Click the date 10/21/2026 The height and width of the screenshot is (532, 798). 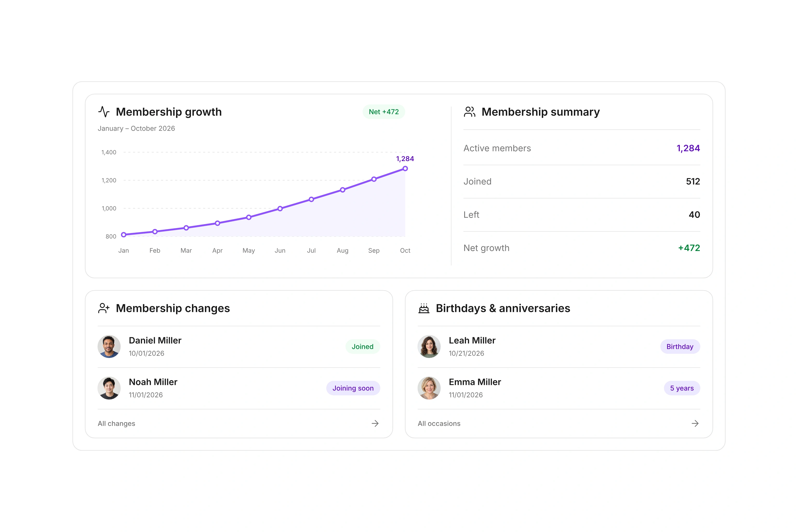coord(467,354)
